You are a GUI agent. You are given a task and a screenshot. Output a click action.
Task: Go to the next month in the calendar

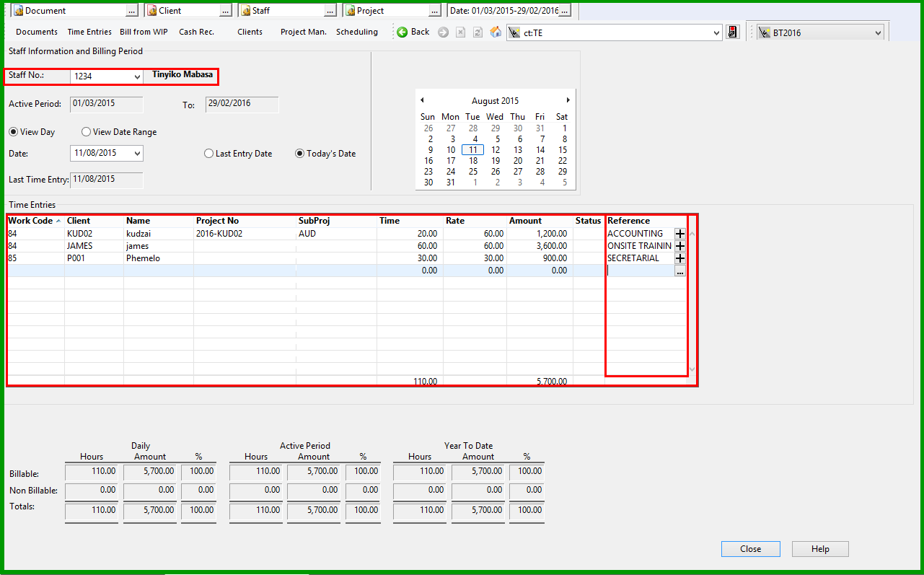tap(568, 100)
